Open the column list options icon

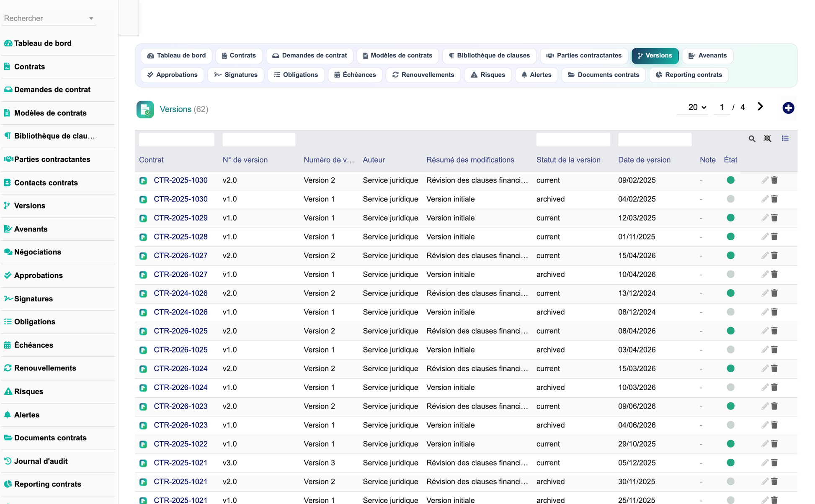pos(785,138)
